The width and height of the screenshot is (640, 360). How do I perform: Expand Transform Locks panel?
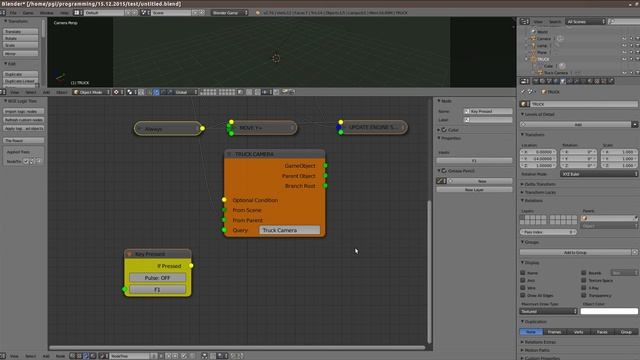(540, 192)
